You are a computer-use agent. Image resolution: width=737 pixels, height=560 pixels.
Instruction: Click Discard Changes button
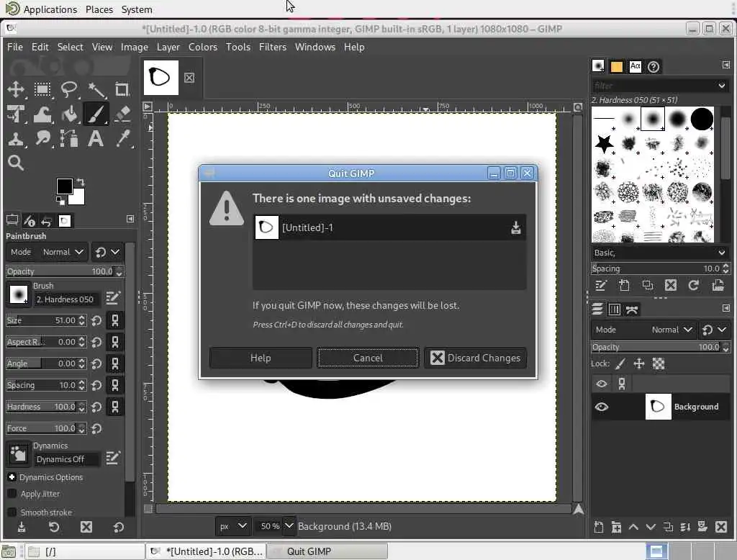475,358
